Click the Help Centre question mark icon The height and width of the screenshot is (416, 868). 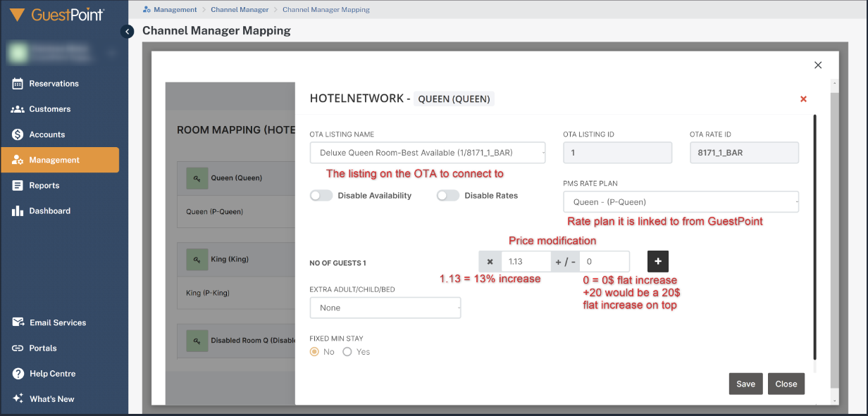[18, 373]
